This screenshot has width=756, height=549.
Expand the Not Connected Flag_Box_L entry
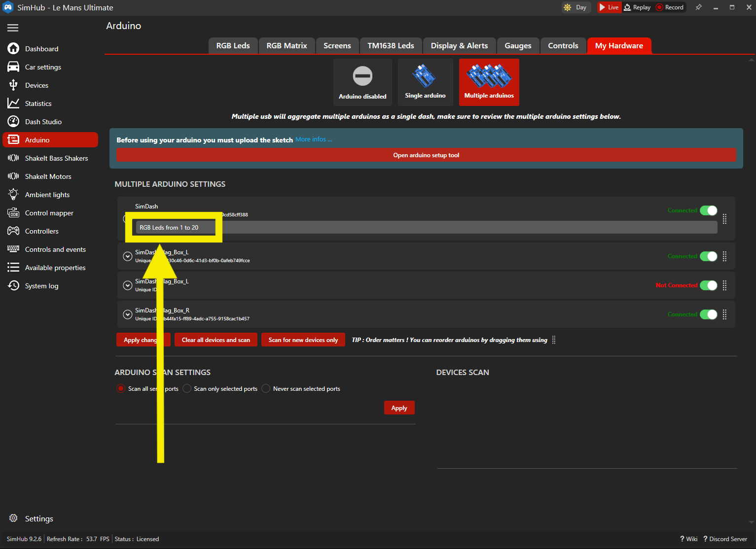pyautogui.click(x=128, y=285)
